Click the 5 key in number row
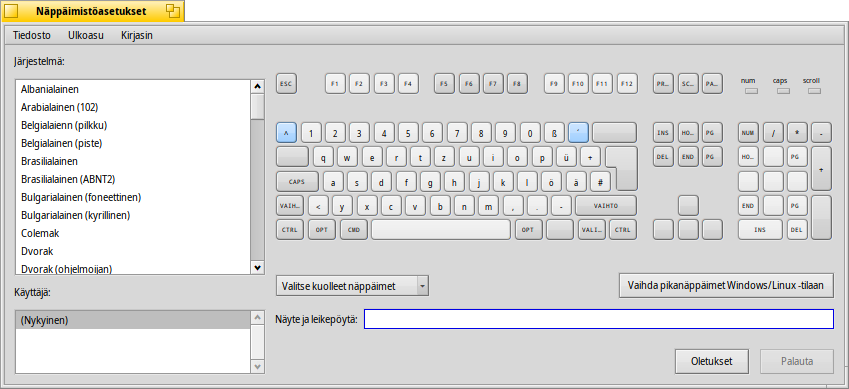 [x=408, y=133]
